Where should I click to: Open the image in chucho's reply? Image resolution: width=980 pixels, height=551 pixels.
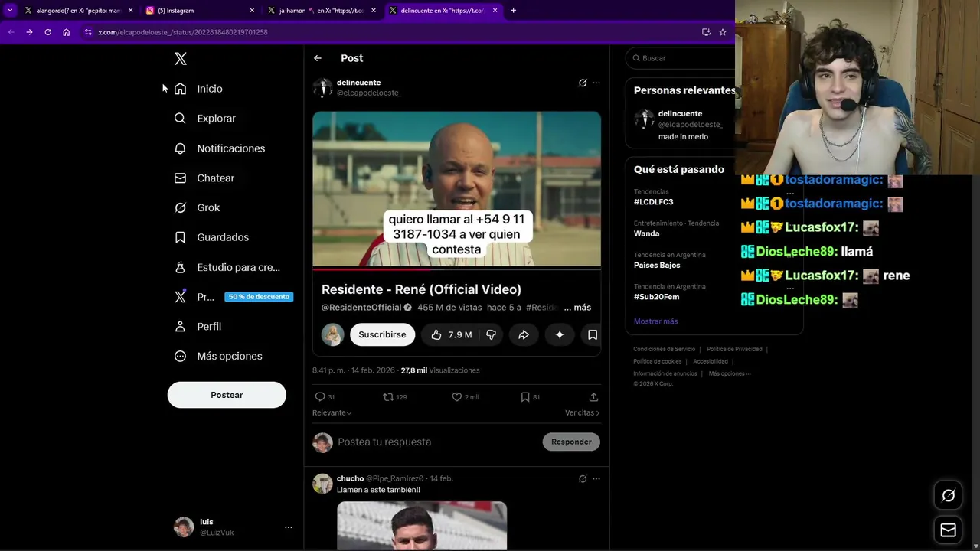pos(422,526)
